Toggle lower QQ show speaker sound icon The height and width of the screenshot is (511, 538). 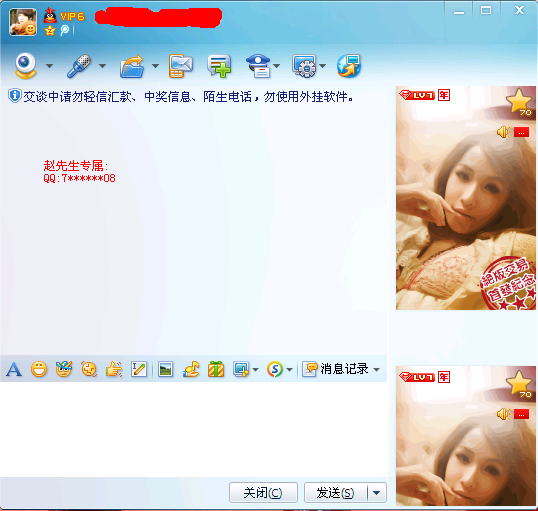[x=503, y=414]
